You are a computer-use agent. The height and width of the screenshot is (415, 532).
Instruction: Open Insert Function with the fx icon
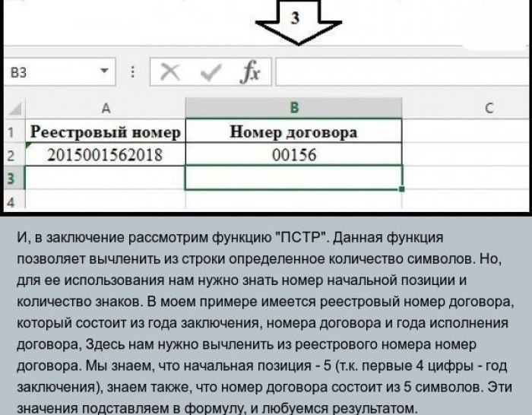pyautogui.click(x=250, y=73)
